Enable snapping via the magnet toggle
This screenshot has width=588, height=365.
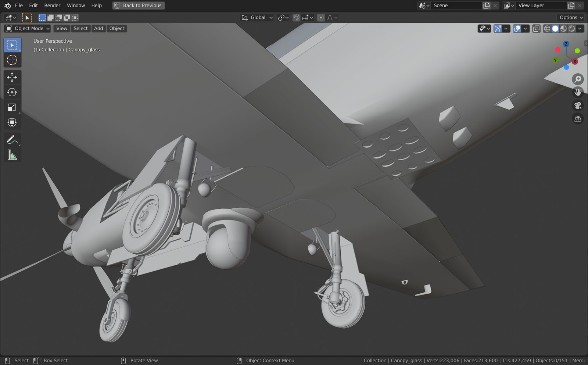pyautogui.click(x=296, y=17)
